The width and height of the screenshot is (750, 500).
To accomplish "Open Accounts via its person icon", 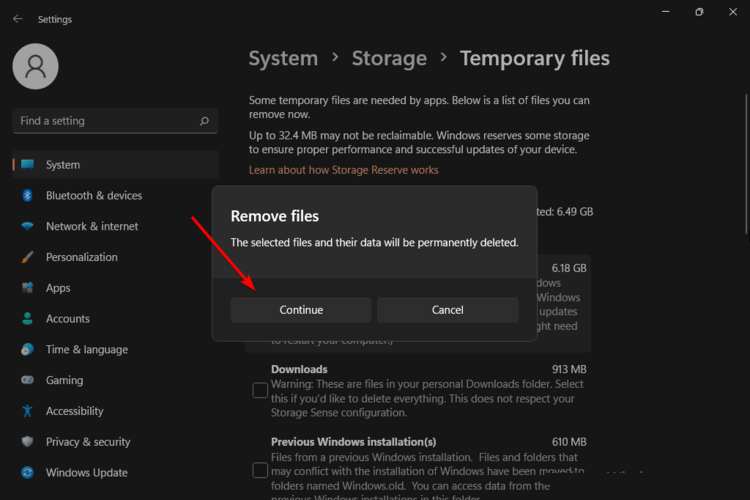I will (x=27, y=319).
